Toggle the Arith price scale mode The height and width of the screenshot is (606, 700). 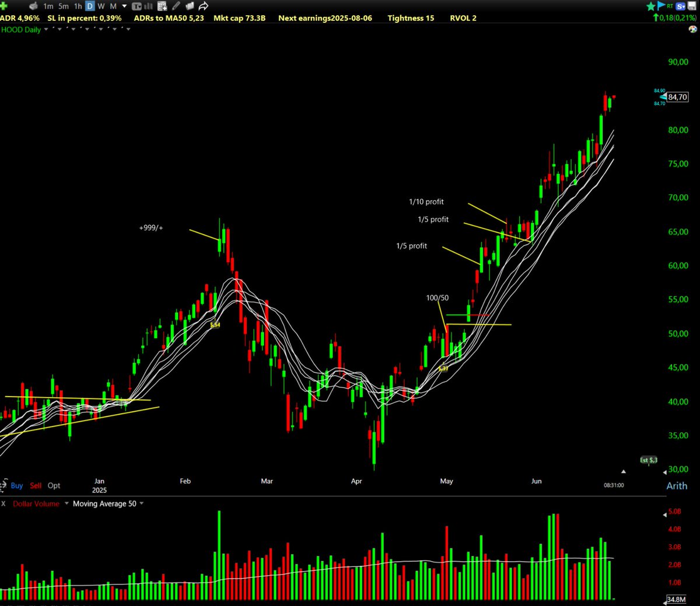point(677,486)
